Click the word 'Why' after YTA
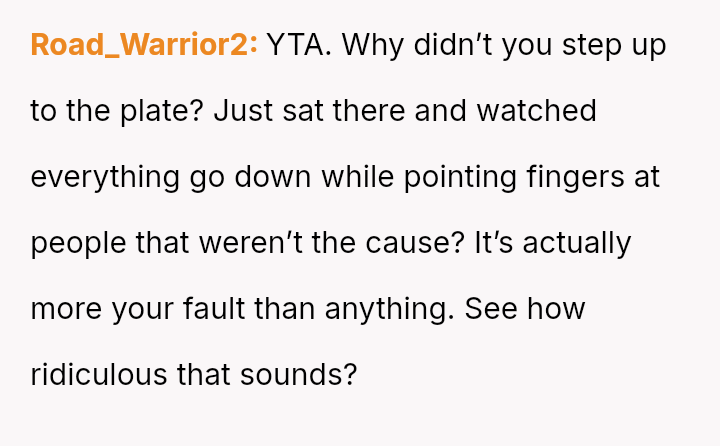 pos(372,45)
